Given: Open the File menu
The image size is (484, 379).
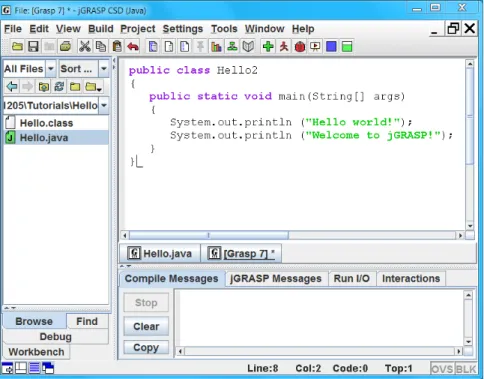Looking at the screenshot, I should coord(13,29).
